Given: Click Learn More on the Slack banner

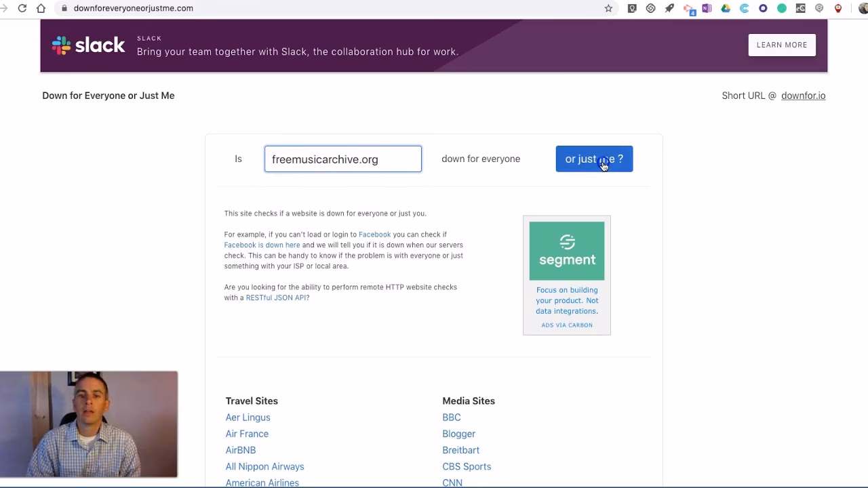Looking at the screenshot, I should pyautogui.click(x=782, y=45).
